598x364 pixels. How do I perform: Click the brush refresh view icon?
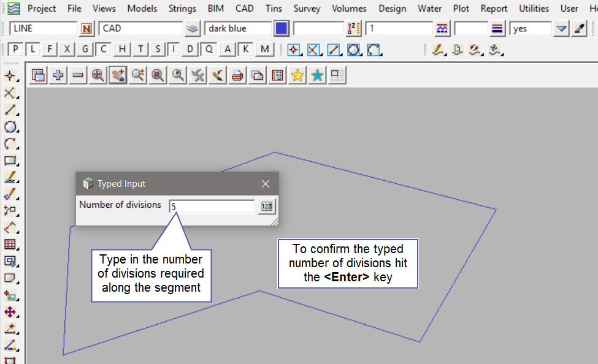[x=217, y=75]
